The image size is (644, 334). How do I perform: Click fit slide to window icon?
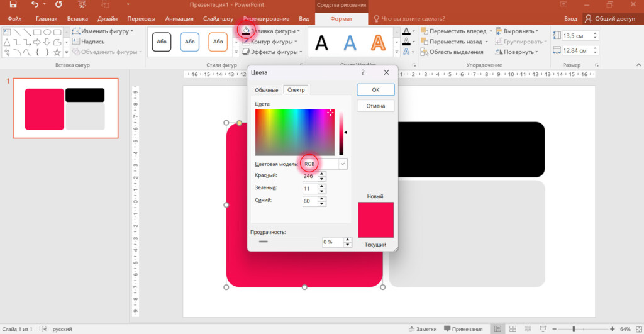[639, 329]
